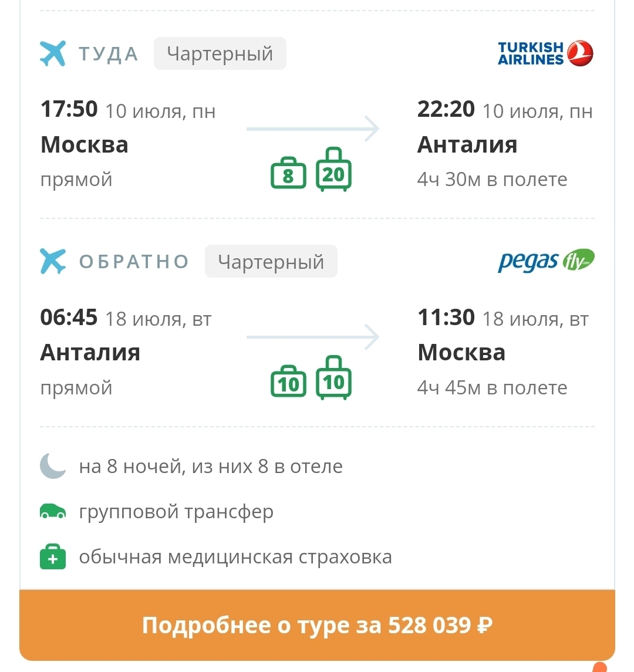Click the 22:20 Antalya arrival time
The height and width of the screenshot is (672, 634).
446,109
